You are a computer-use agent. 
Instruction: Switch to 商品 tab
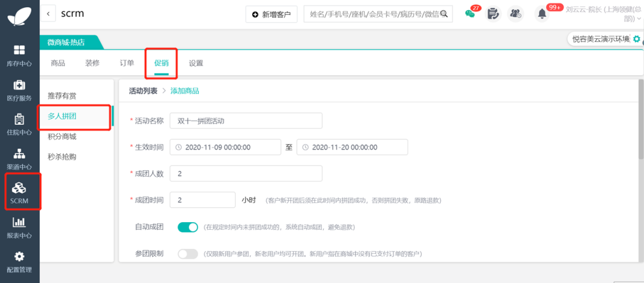click(58, 63)
